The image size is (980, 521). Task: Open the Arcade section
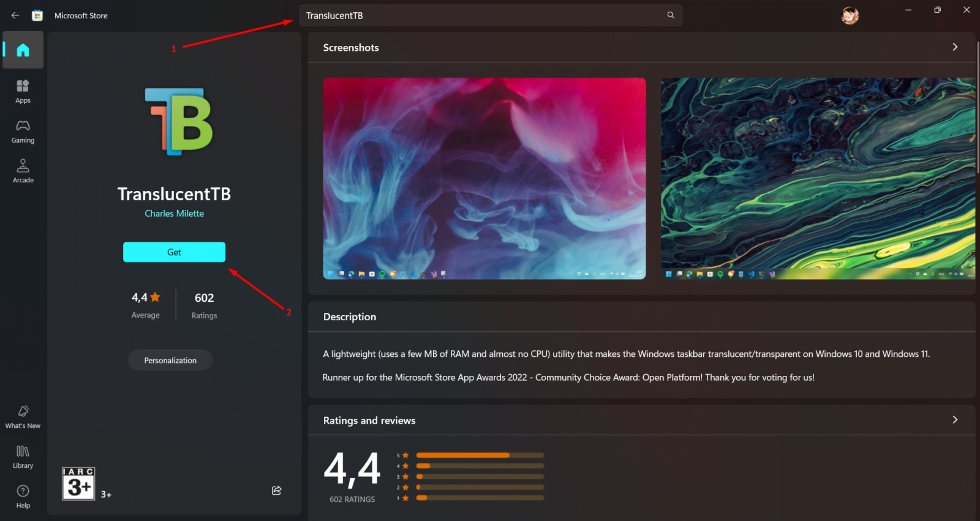click(x=23, y=171)
